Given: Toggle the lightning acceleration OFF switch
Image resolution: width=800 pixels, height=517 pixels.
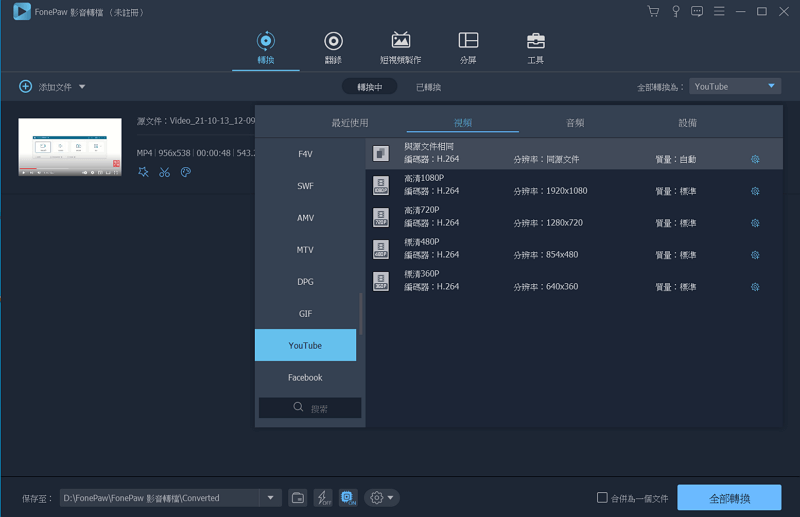Looking at the screenshot, I should 323,498.
